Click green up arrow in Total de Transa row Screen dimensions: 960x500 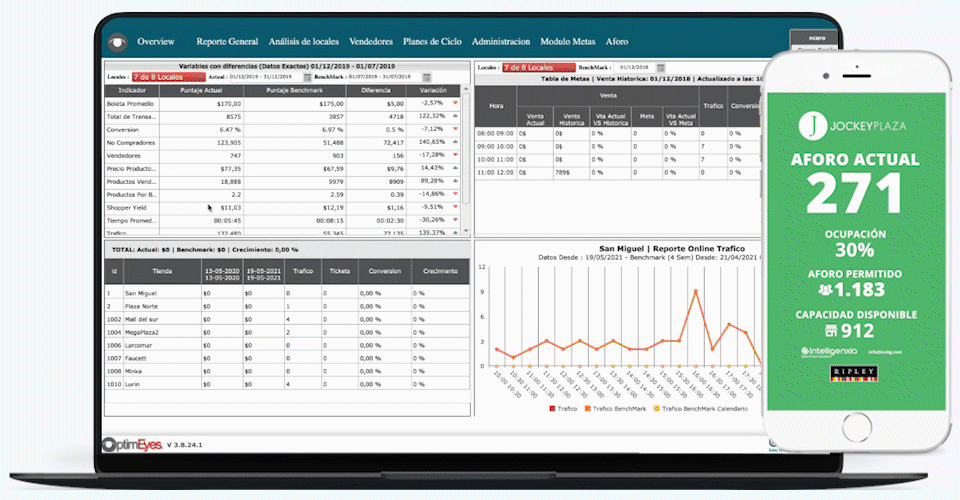click(455, 116)
